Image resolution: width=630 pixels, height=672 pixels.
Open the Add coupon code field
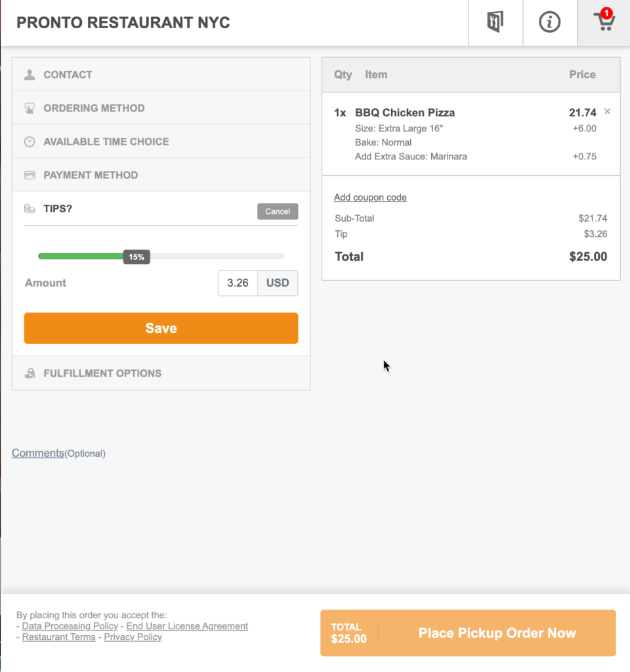point(370,197)
